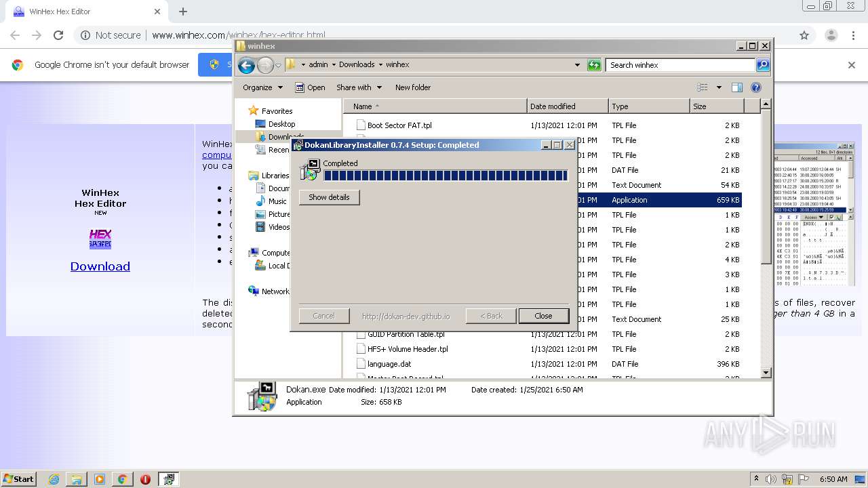868x488 pixels.
Task: Open the Organize dropdown menu
Action: [262, 87]
